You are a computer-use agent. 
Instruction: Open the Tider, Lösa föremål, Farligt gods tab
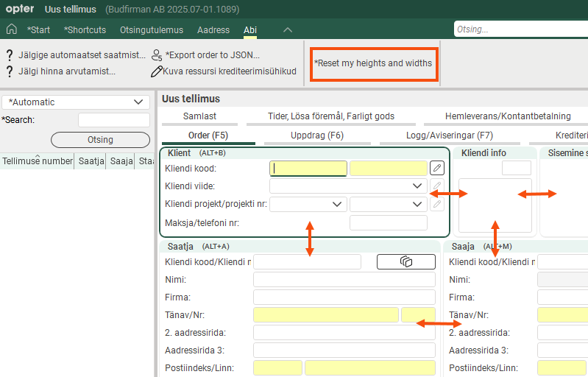[320, 116]
